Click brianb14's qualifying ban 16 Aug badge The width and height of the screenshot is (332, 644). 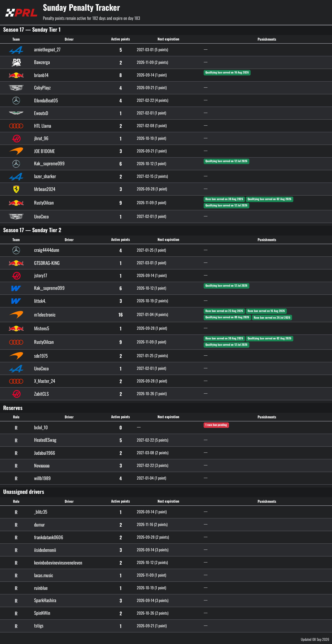pyautogui.click(x=227, y=72)
